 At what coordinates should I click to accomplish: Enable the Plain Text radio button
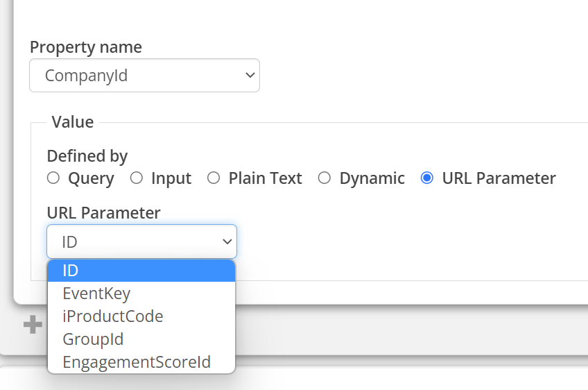(x=214, y=178)
